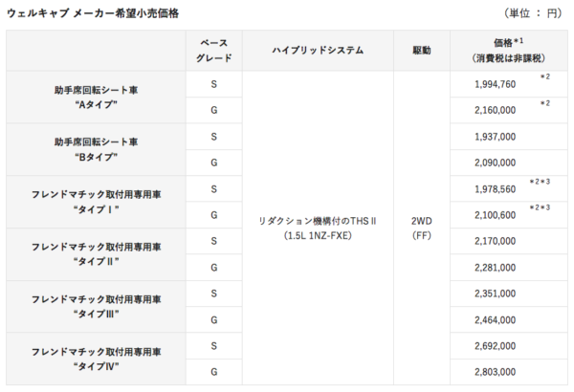Click the price 2,464,000
This screenshot has height=392, width=574.
[495, 320]
